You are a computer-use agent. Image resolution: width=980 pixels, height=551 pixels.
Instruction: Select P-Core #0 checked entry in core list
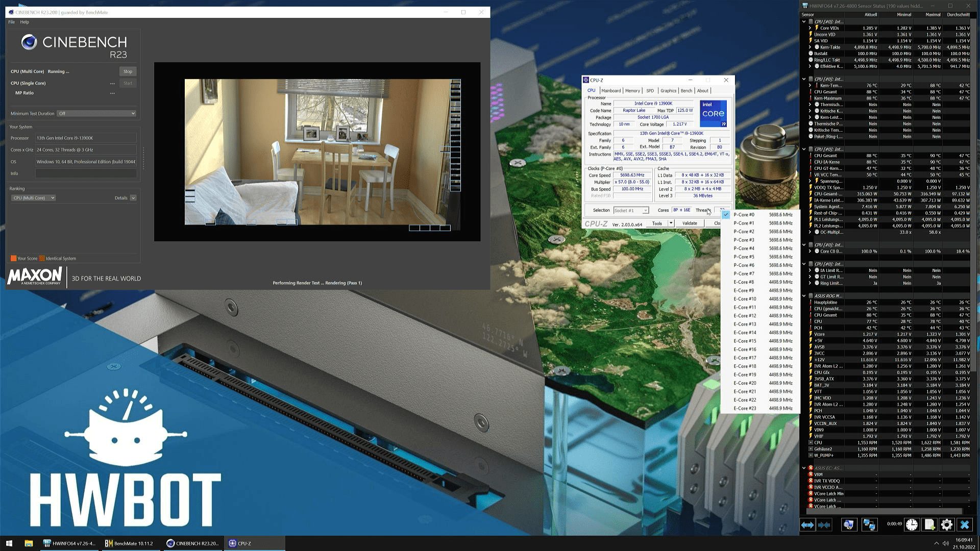(x=760, y=215)
